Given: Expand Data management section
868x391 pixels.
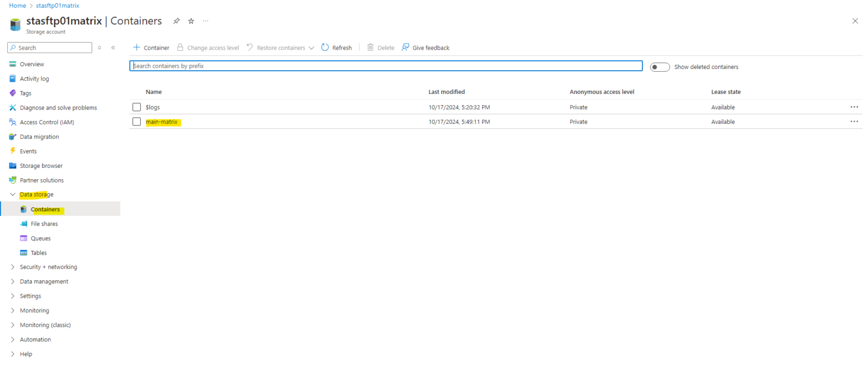Looking at the screenshot, I should [44, 281].
